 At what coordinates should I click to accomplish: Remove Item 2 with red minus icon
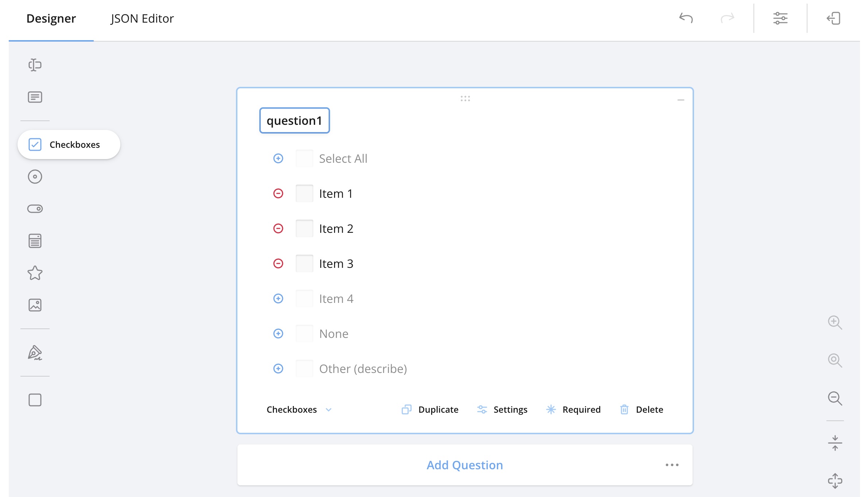click(x=278, y=228)
